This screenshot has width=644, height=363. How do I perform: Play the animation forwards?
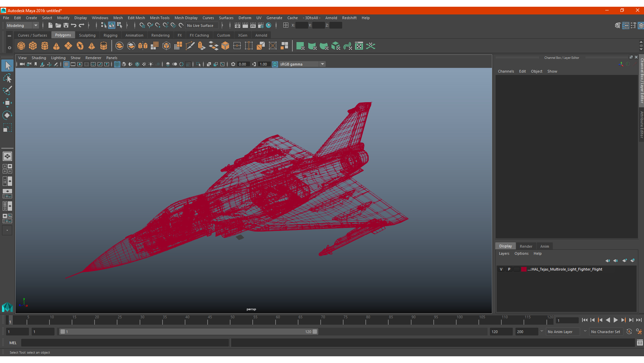coord(615,320)
